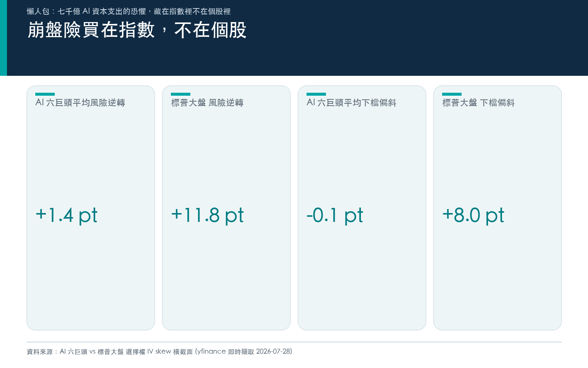The height and width of the screenshot is (368, 588).
Task: Select the main title 崩盤險買在指數，不在個股
Action: (x=137, y=30)
